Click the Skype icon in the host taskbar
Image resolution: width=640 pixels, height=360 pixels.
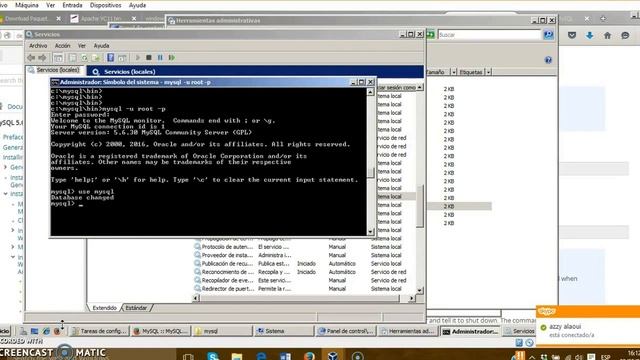pyautogui.click(x=213, y=356)
